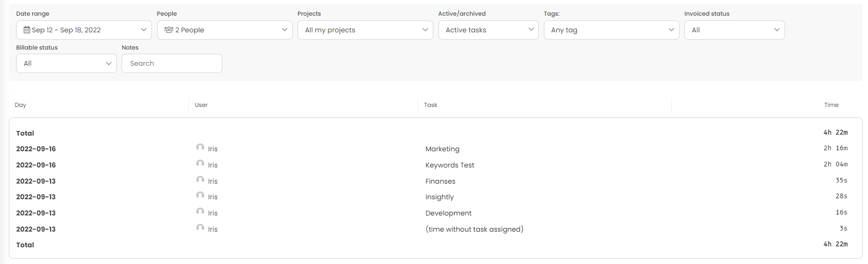Expand the Any tag dropdown
Screen dimensions: 868x264
coord(611,30)
